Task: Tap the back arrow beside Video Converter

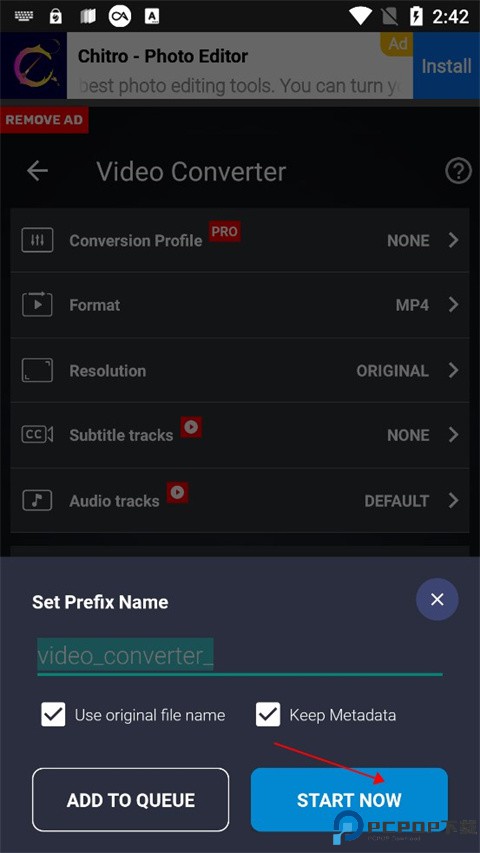Action: pos(38,171)
